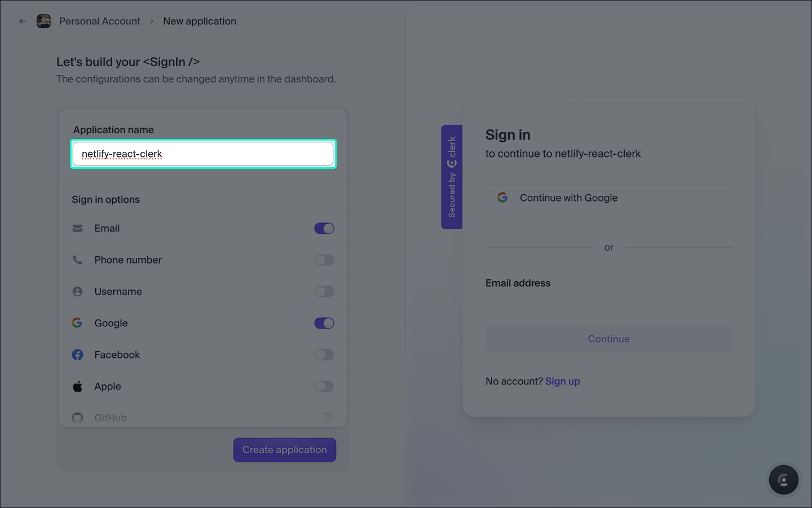Viewport: 812px width, 508px height.
Task: Click the Google logo in sign-in options
Action: click(x=77, y=323)
